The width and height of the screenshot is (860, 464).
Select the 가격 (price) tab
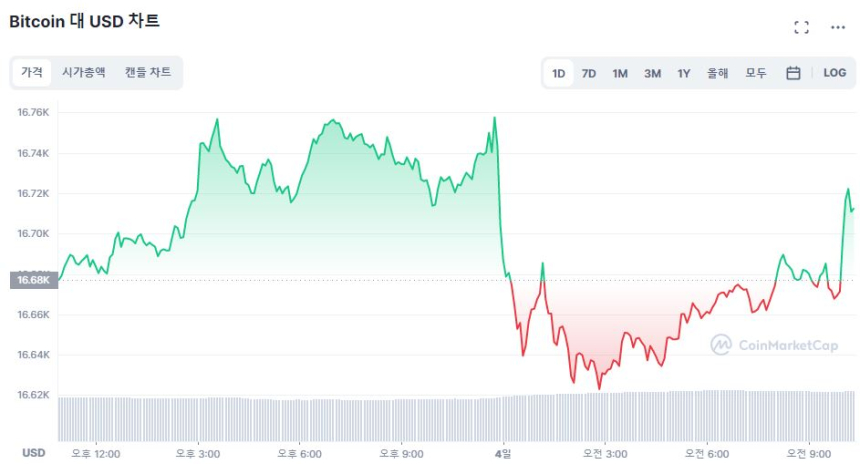pos(32,72)
